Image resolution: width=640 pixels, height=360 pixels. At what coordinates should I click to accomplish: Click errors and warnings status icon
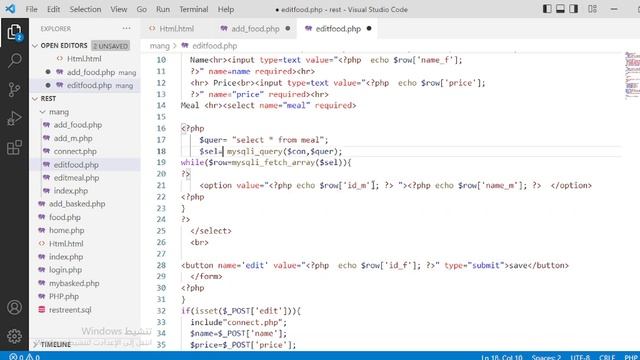tap(24, 357)
